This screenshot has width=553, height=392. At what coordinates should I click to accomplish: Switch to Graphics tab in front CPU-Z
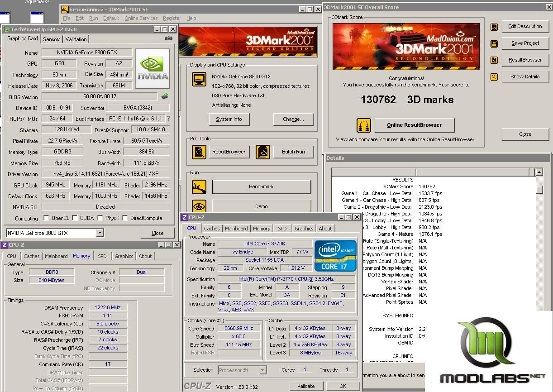pyautogui.click(x=304, y=229)
